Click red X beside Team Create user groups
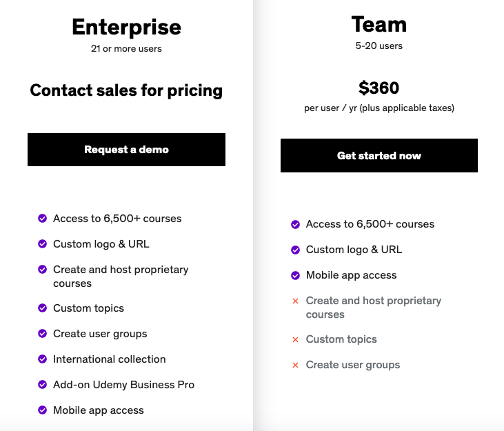The image size is (504, 431). pos(295,365)
